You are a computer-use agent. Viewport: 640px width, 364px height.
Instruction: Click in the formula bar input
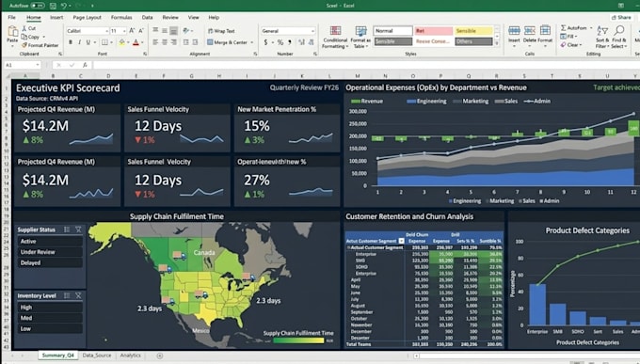pyautogui.click(x=365, y=65)
